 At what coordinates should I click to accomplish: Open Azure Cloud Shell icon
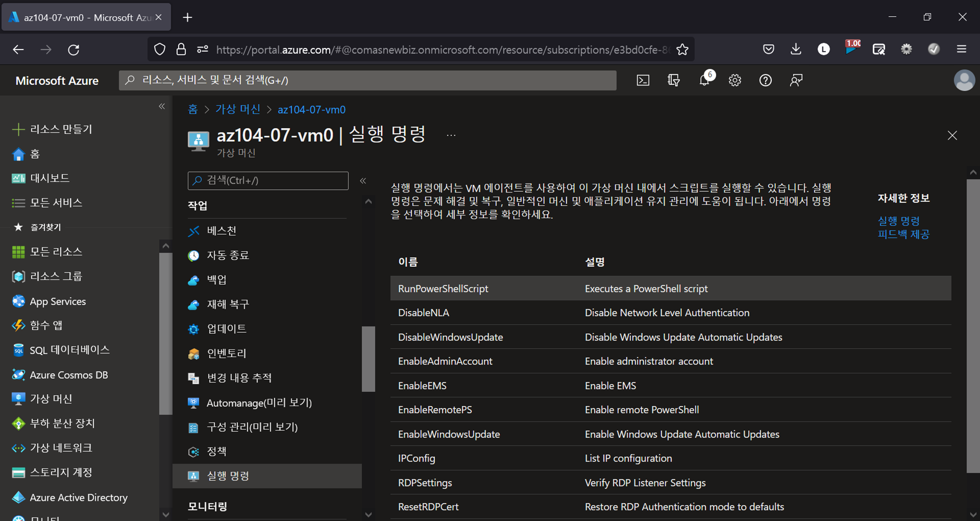point(643,80)
